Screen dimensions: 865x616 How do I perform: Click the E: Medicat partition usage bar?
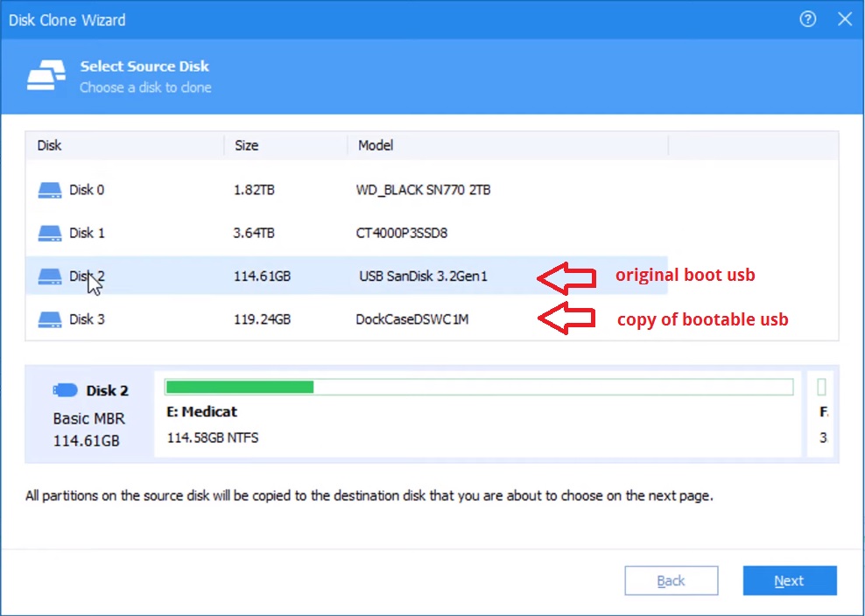478,387
